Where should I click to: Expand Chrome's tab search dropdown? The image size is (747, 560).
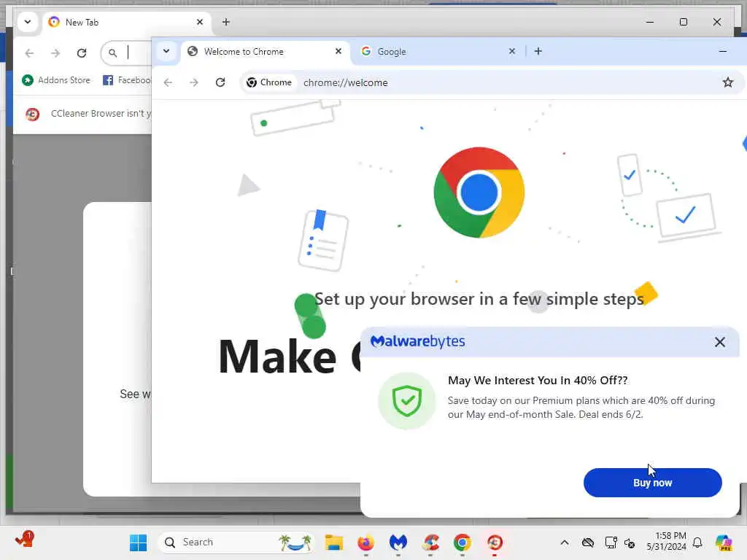[166, 51]
